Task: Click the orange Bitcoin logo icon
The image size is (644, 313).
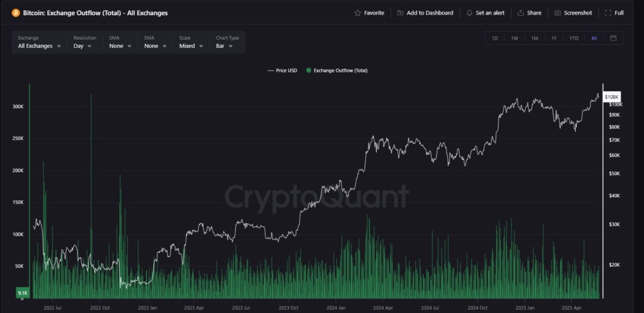Action: click(16, 13)
